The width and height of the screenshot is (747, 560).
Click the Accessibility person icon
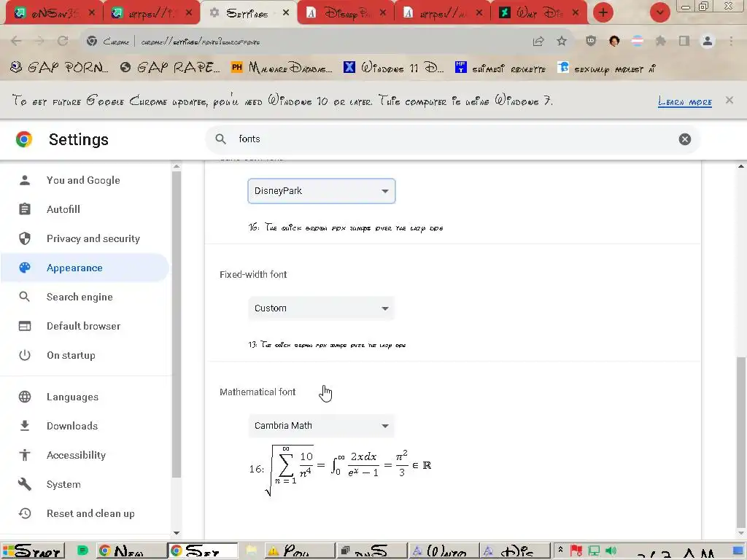click(x=25, y=455)
